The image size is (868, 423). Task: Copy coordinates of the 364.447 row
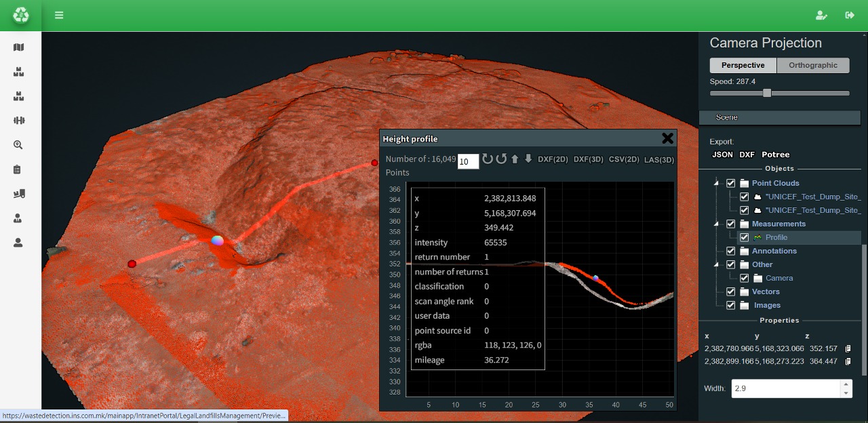point(848,361)
